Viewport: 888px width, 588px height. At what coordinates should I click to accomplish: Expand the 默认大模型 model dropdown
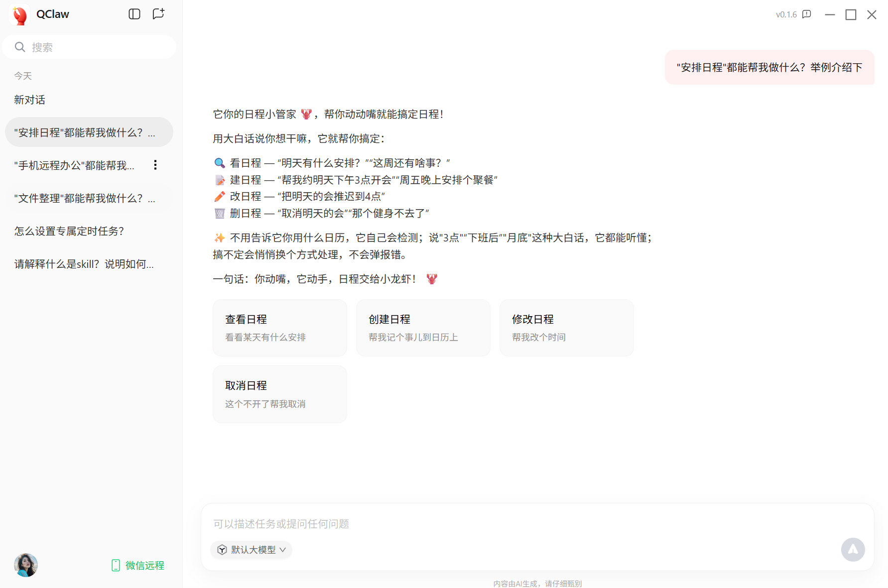[x=252, y=550]
